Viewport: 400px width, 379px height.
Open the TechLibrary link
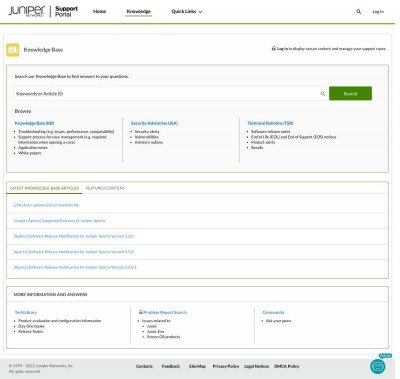coord(26,312)
